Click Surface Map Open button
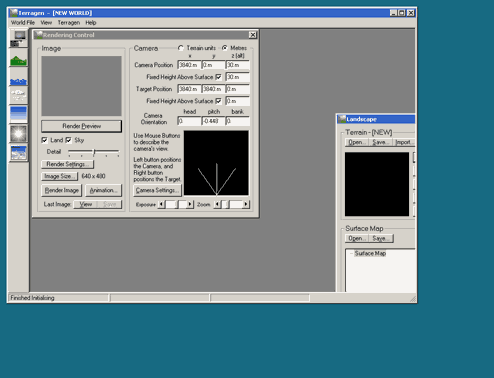This screenshot has width=494, height=378. click(x=357, y=238)
